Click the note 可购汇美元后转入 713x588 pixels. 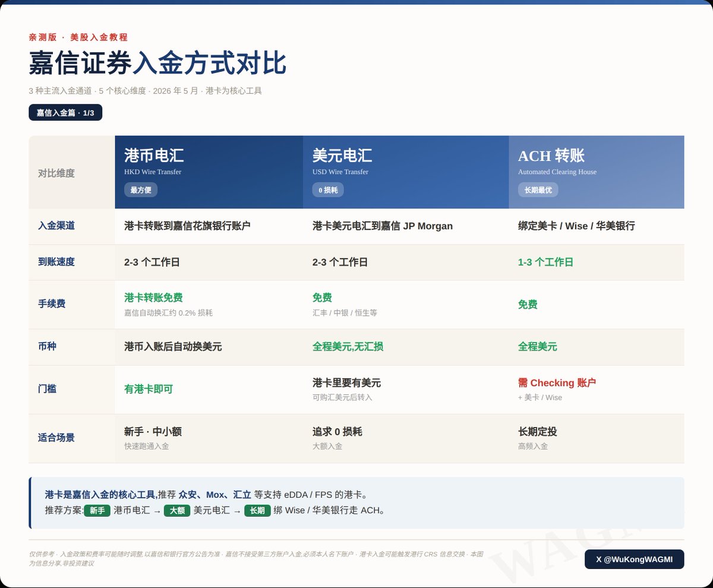tap(342, 397)
